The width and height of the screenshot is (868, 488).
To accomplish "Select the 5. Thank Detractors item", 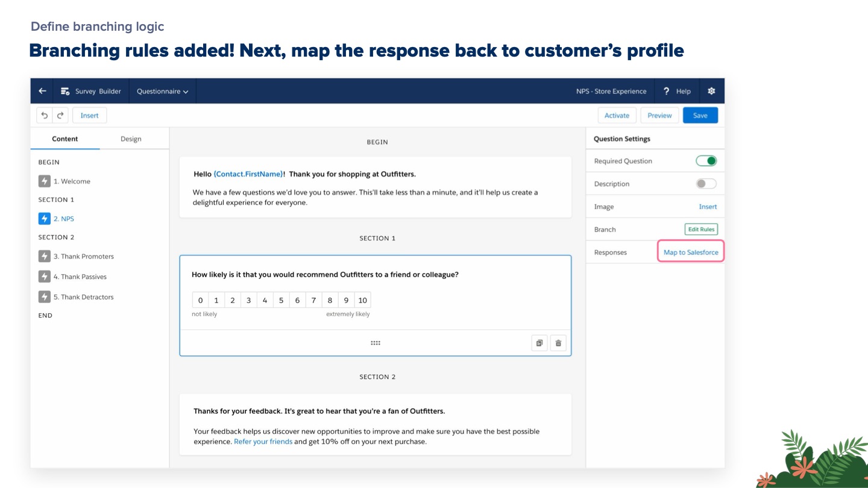I will click(x=83, y=297).
